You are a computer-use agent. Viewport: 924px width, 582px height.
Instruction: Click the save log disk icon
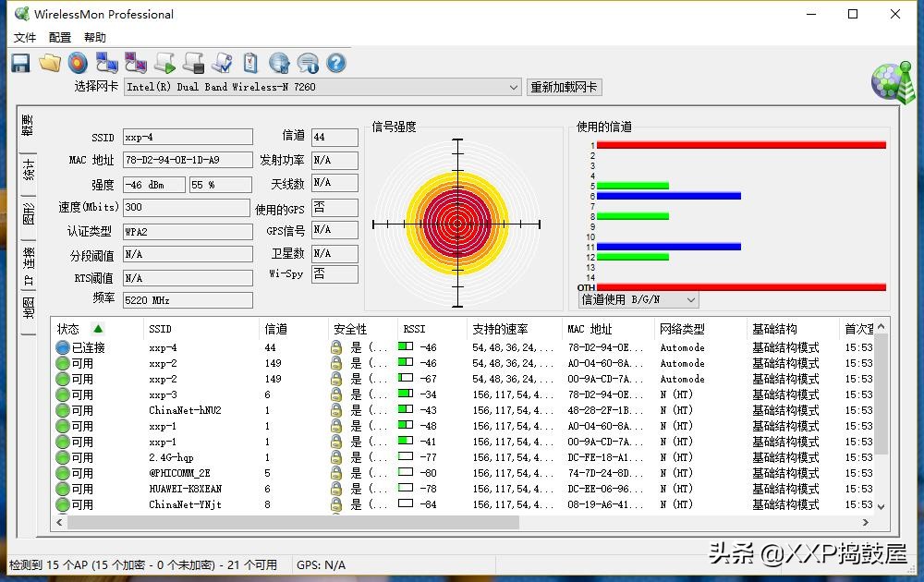pos(18,62)
